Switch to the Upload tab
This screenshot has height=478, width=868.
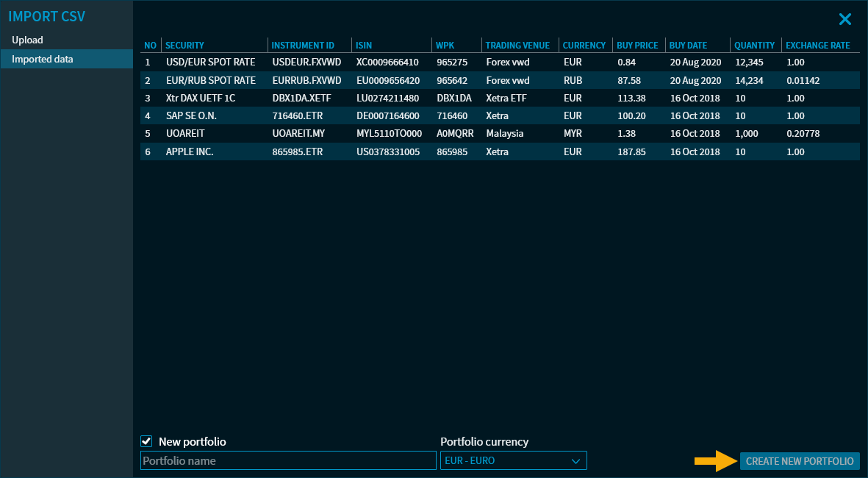pyautogui.click(x=28, y=40)
